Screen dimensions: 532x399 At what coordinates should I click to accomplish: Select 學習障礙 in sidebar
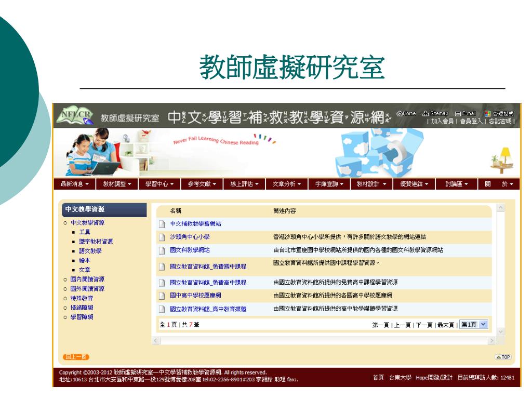point(82,317)
